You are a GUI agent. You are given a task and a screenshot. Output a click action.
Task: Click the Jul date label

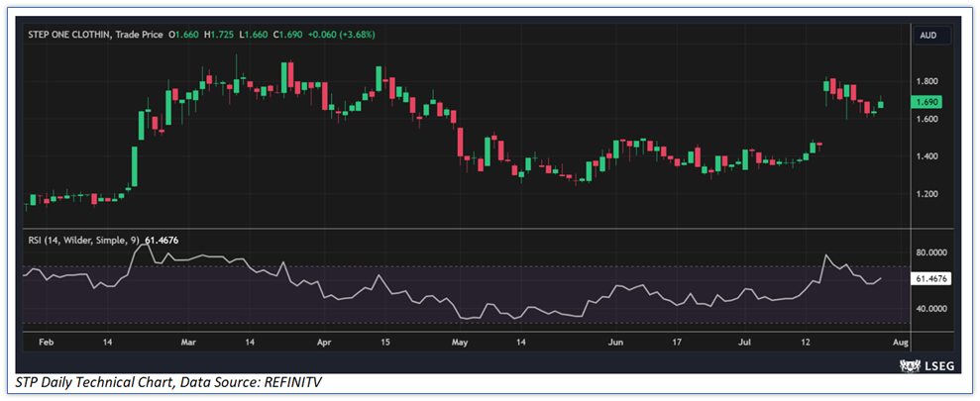(744, 343)
